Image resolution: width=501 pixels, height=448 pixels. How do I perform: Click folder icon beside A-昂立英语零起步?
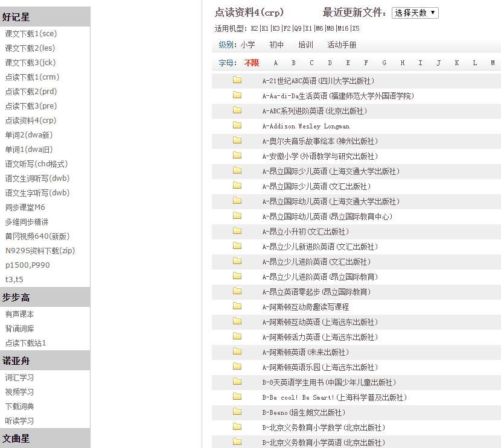click(237, 291)
